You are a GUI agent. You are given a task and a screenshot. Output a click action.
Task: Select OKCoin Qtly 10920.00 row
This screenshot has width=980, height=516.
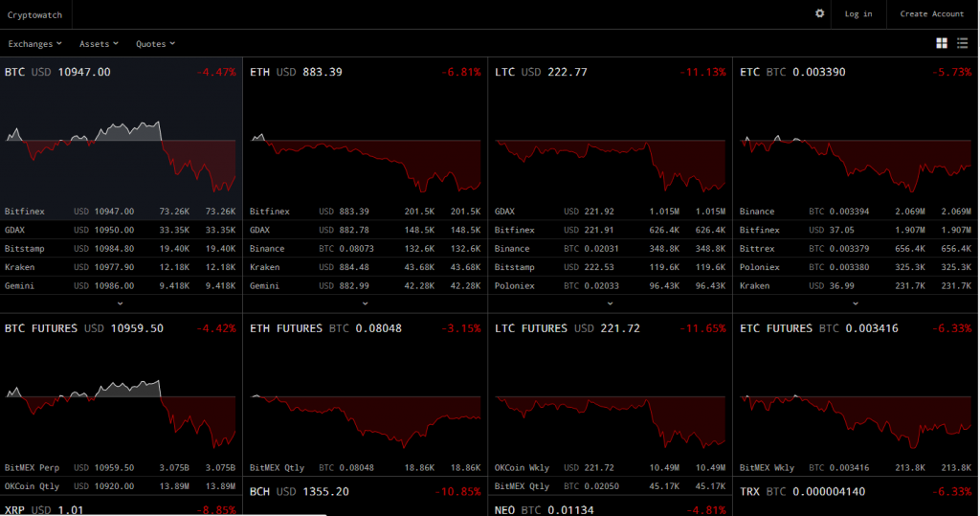click(121, 486)
